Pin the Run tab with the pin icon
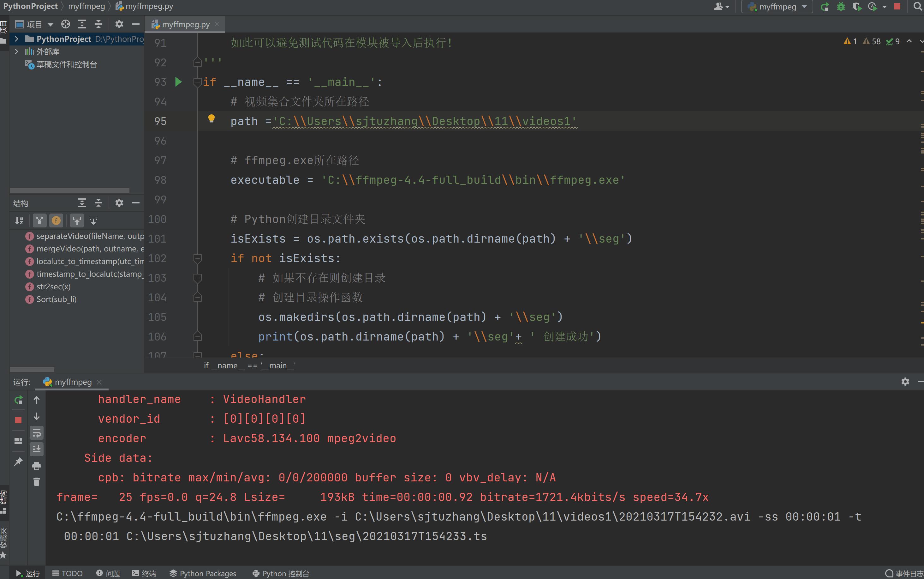This screenshot has height=579, width=924. pyautogui.click(x=18, y=461)
